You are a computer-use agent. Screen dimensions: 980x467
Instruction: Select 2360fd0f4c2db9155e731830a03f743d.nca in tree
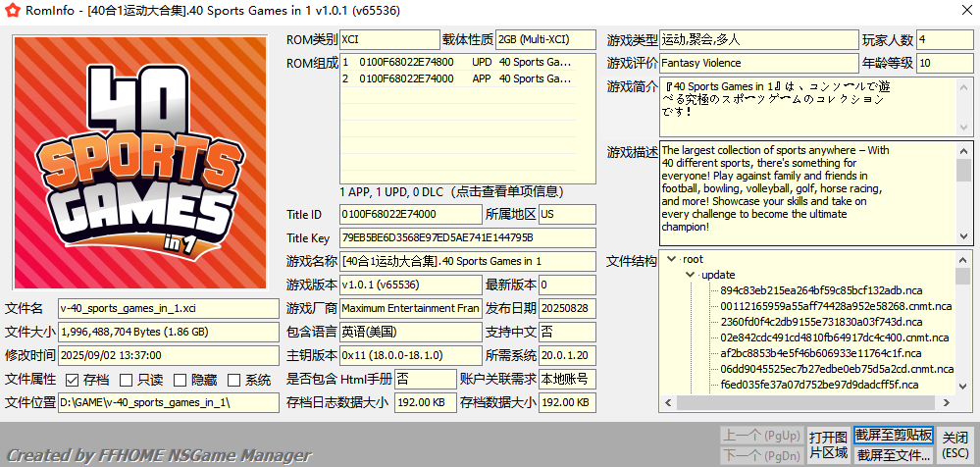[x=821, y=322]
